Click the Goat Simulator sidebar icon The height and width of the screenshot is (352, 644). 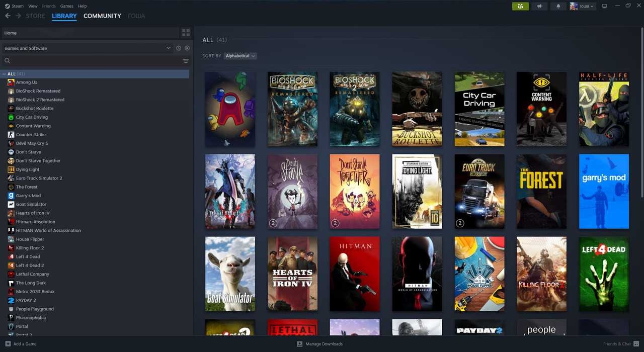click(11, 205)
